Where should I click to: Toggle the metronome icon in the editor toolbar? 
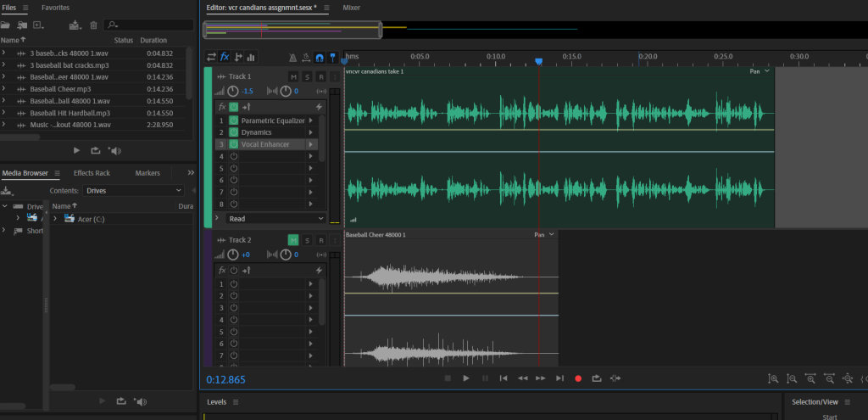click(x=292, y=58)
